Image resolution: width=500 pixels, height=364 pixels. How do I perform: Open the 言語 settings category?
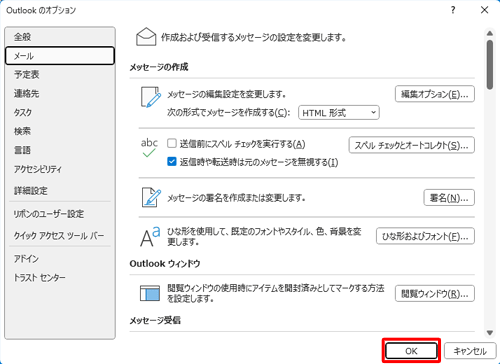(60, 150)
